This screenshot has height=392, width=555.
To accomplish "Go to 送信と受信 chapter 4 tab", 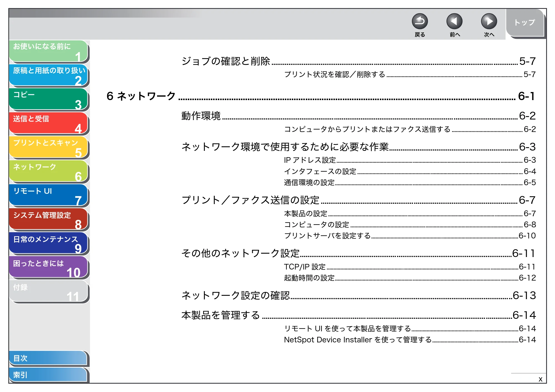I will (49, 123).
